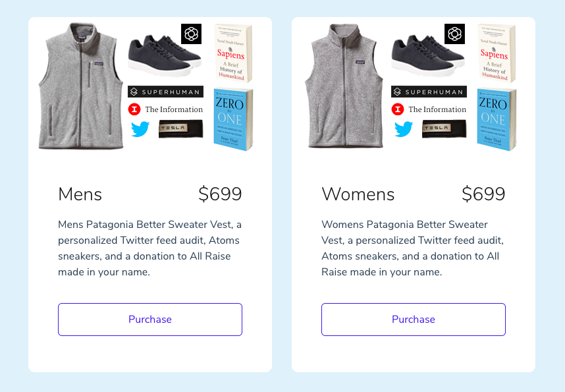
Task: Click the Twitter bird icon in Womens card
Action: 404,128
